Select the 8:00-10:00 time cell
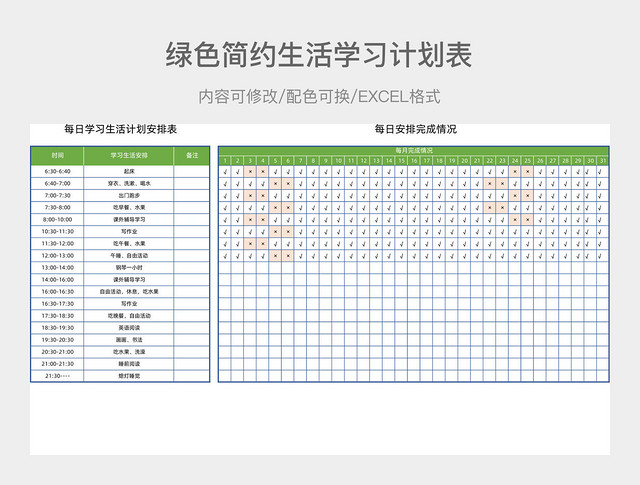The width and height of the screenshot is (640, 485). 57,220
